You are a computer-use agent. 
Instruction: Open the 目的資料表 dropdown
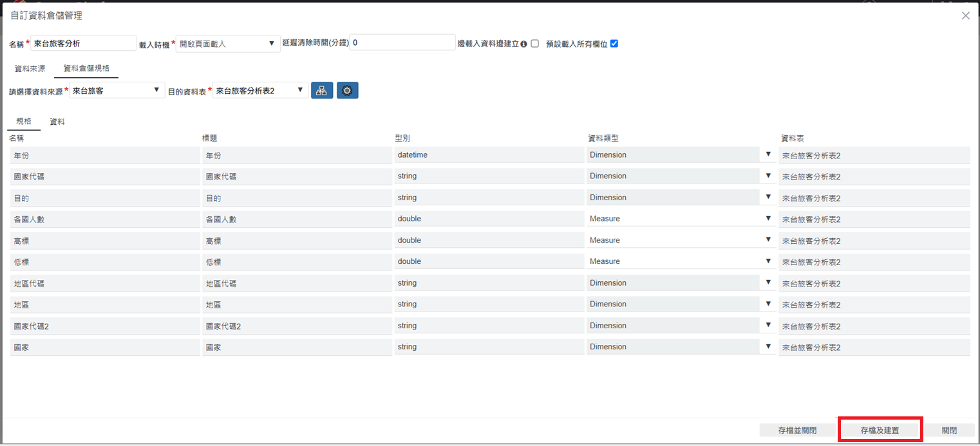point(260,91)
